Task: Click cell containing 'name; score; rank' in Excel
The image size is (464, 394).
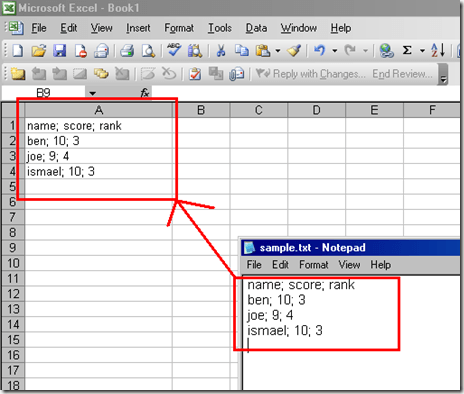Action: click(x=99, y=126)
